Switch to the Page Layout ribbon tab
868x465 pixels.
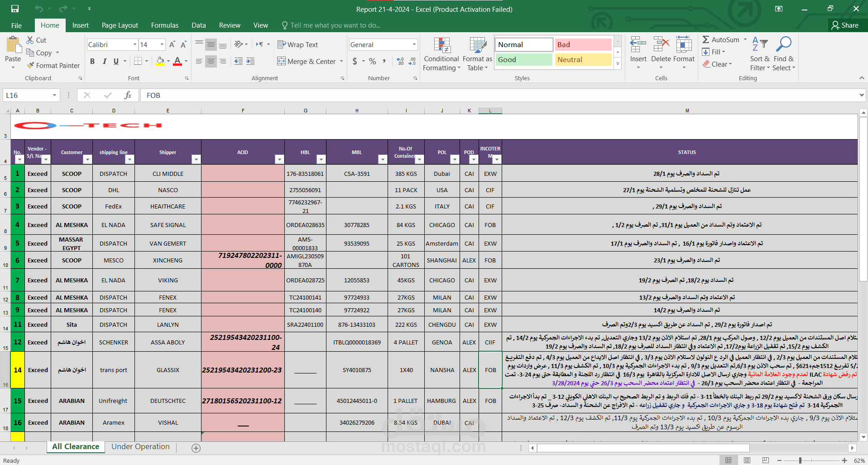pos(120,25)
